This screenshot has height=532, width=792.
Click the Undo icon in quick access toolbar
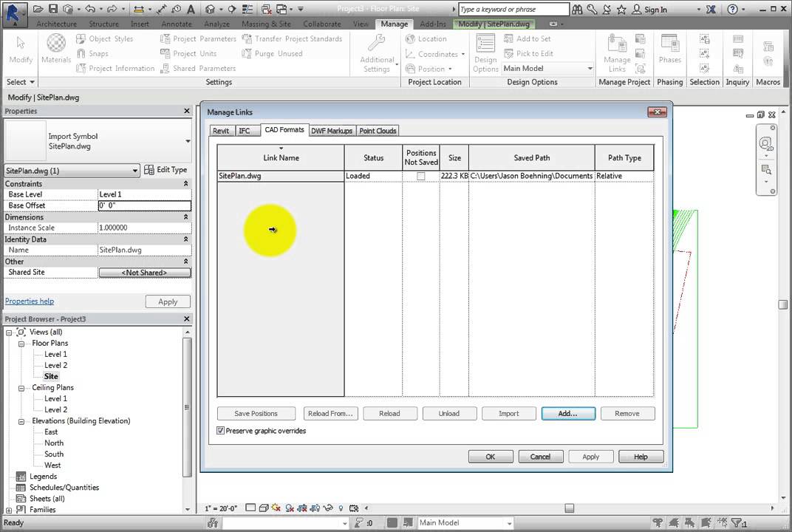click(90, 9)
